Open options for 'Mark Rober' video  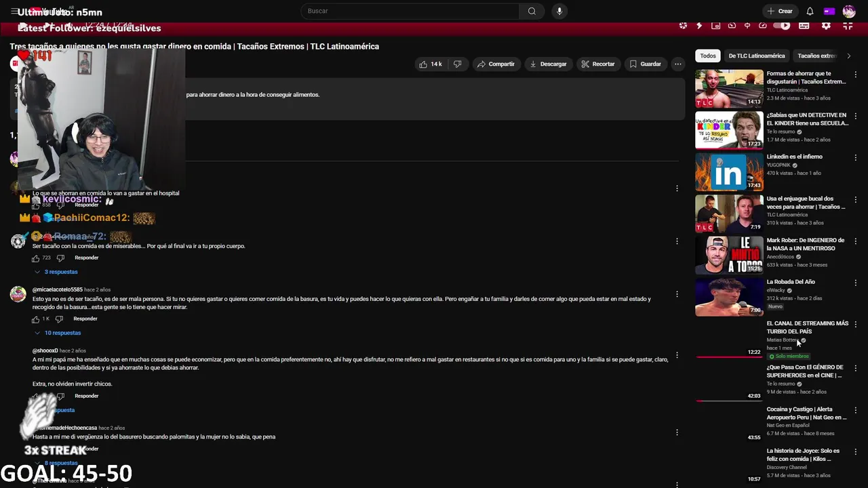[856, 241]
